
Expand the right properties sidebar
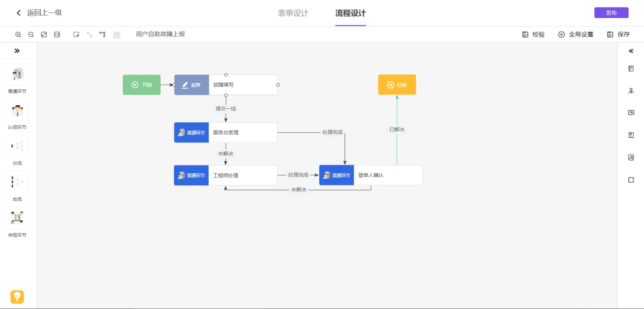631,51
